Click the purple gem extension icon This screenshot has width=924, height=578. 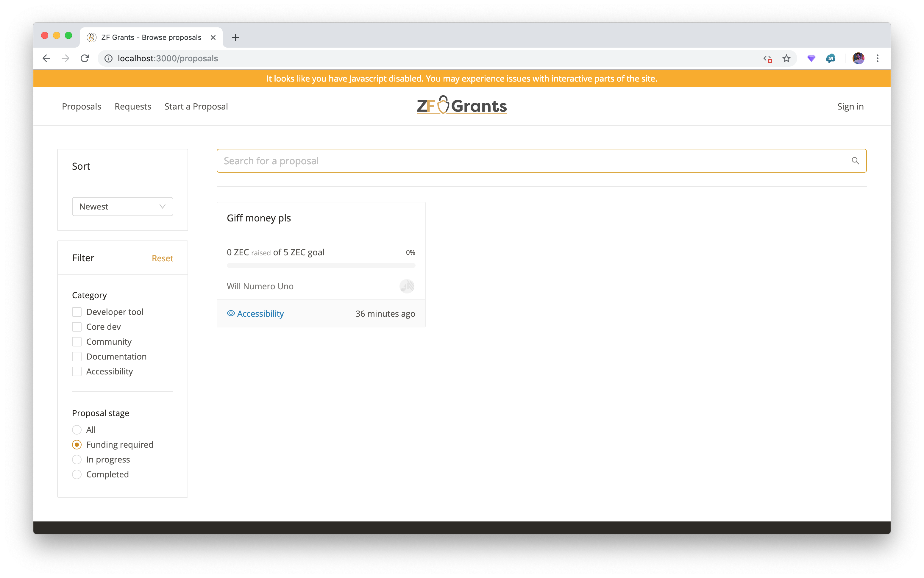(x=811, y=59)
